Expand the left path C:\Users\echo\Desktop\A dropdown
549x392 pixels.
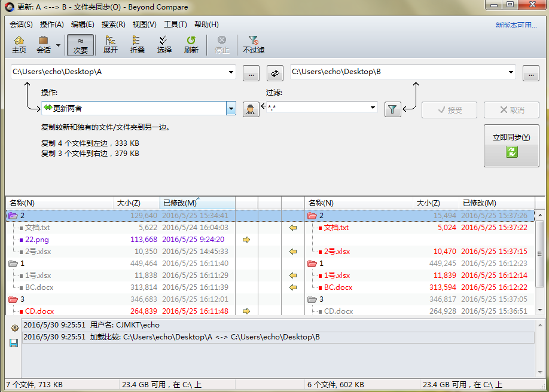coord(231,72)
